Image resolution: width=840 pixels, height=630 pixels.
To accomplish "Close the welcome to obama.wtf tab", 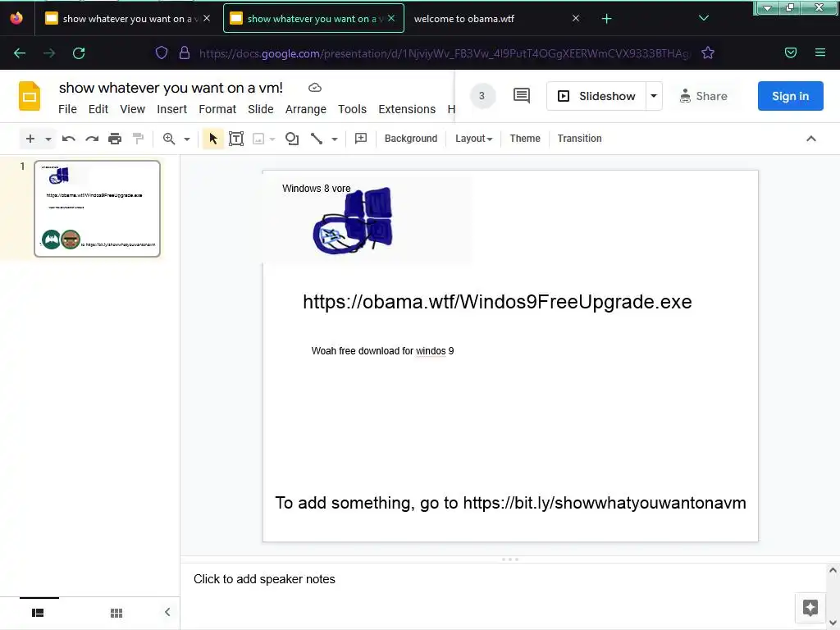I will [x=575, y=18].
